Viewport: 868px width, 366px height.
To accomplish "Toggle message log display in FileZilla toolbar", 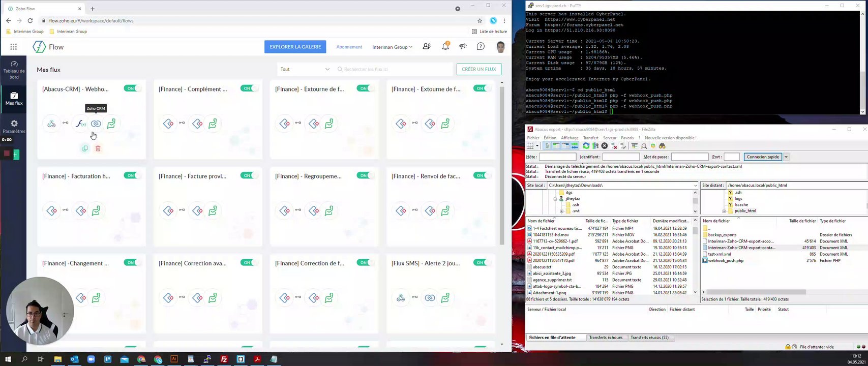I will [x=547, y=146].
